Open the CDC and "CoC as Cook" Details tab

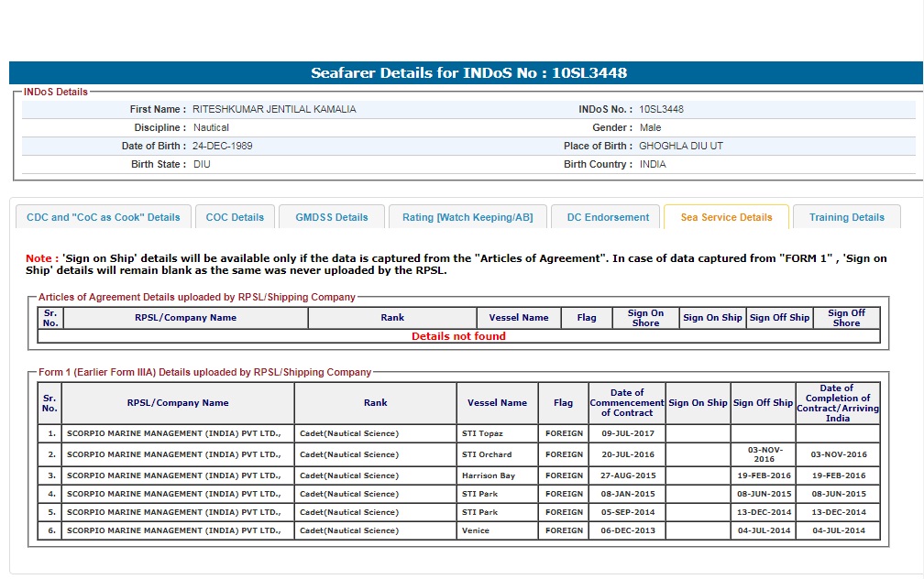pos(104,217)
